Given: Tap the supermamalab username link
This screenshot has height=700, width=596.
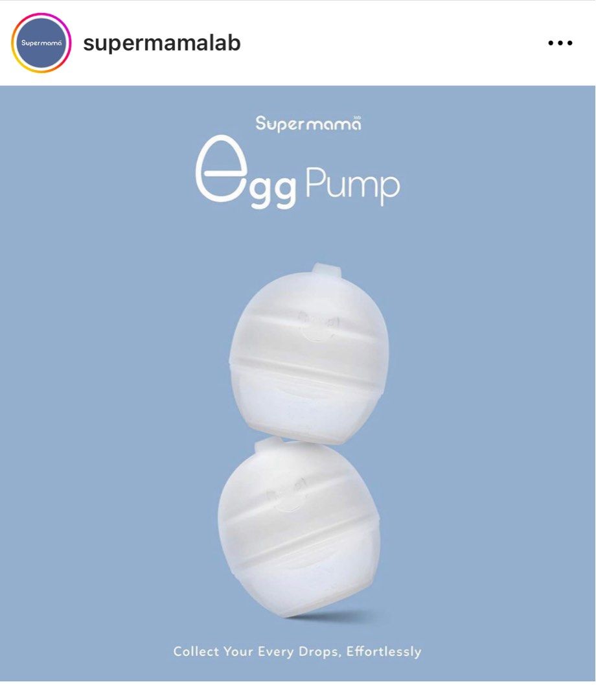Looking at the screenshot, I should click(x=162, y=43).
